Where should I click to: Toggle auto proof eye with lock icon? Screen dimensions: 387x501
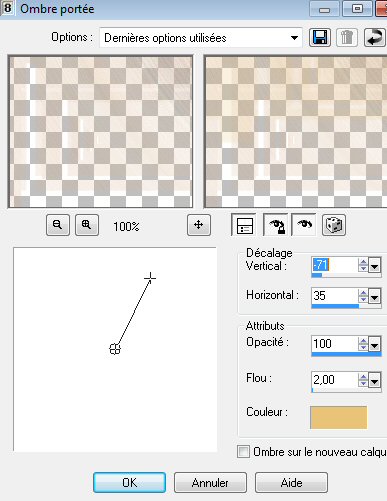click(276, 225)
